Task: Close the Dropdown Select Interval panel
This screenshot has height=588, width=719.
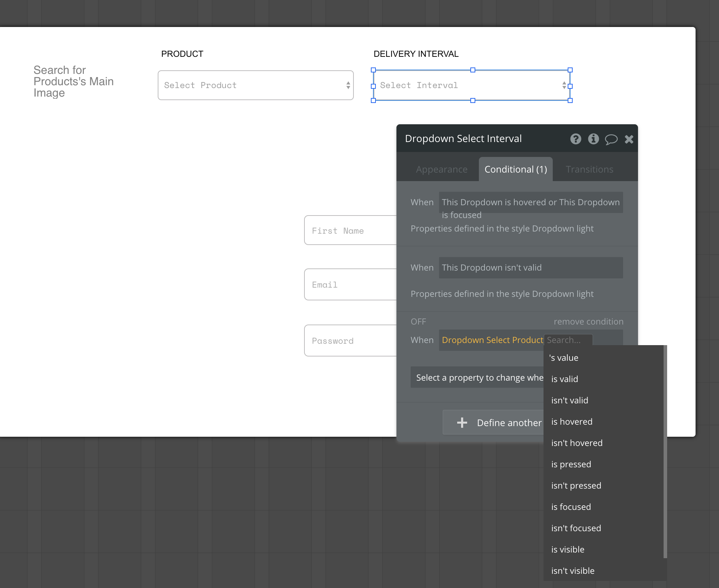Action: (629, 139)
